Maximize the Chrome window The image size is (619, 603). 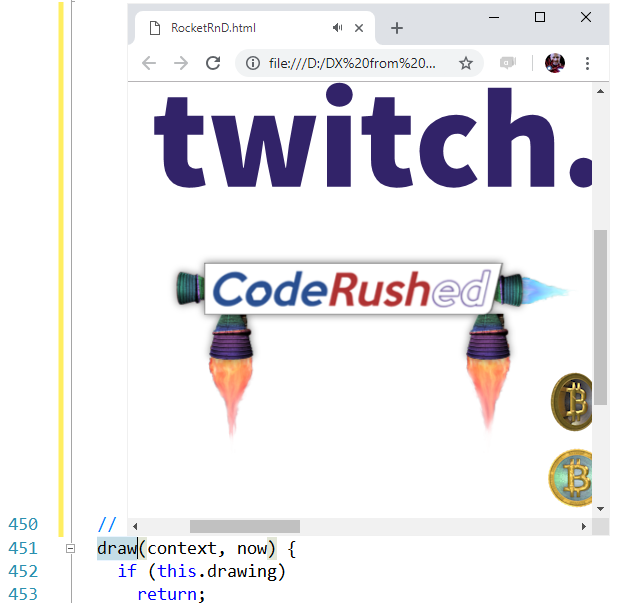[x=540, y=17]
